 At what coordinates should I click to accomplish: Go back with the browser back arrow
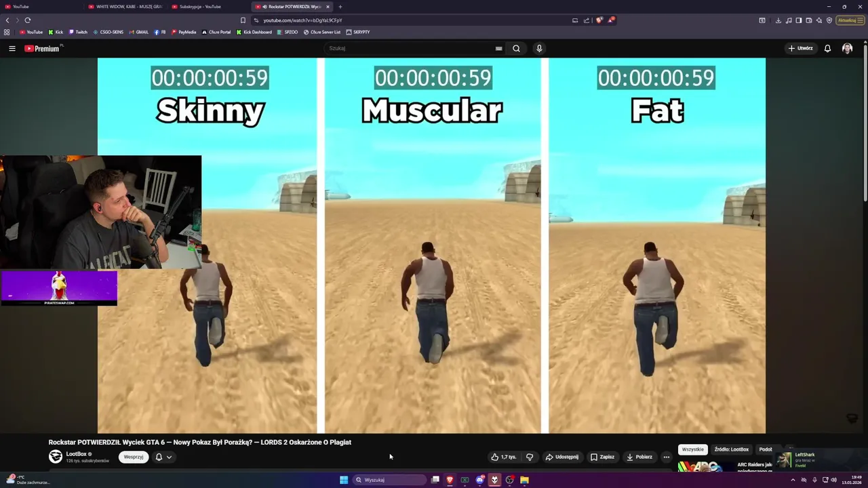7,20
